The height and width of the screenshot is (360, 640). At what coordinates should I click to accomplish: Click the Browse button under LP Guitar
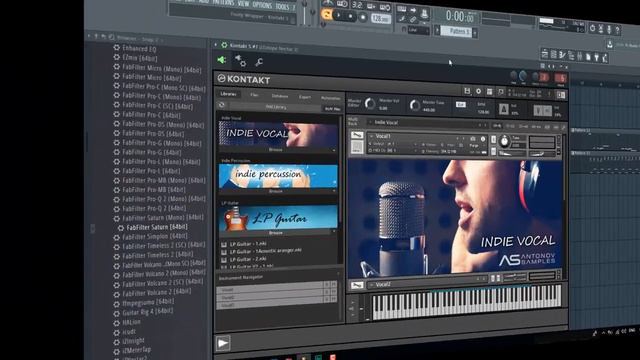coord(276,233)
